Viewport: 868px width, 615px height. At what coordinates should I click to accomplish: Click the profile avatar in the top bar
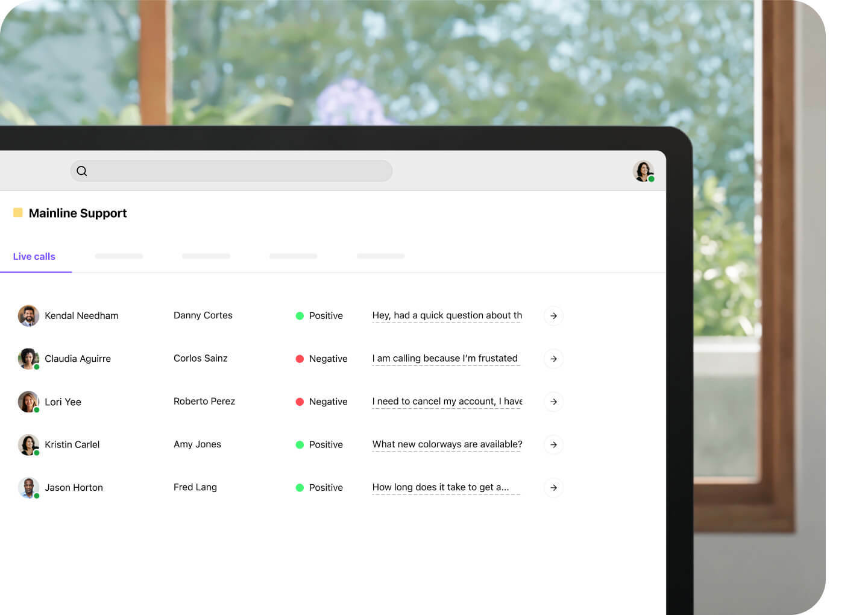(x=643, y=171)
